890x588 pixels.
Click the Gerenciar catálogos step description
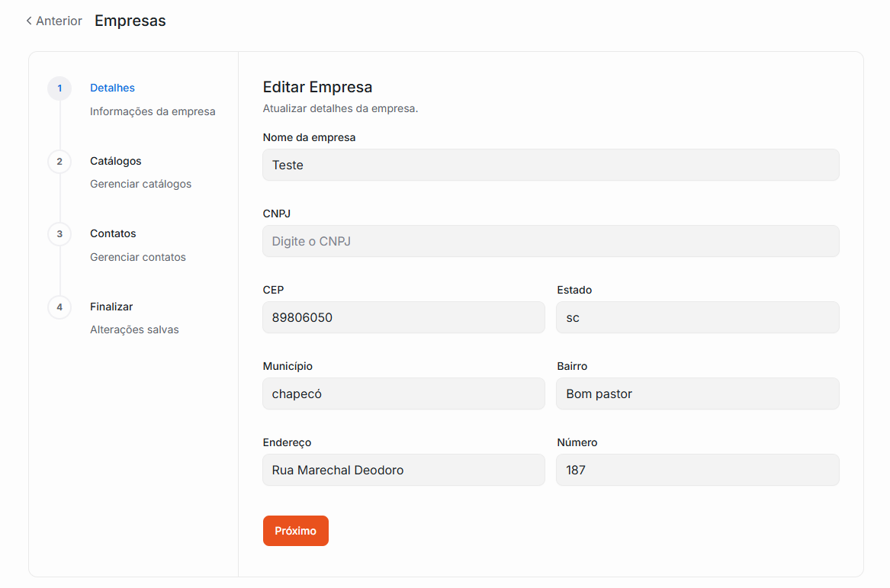(x=140, y=184)
